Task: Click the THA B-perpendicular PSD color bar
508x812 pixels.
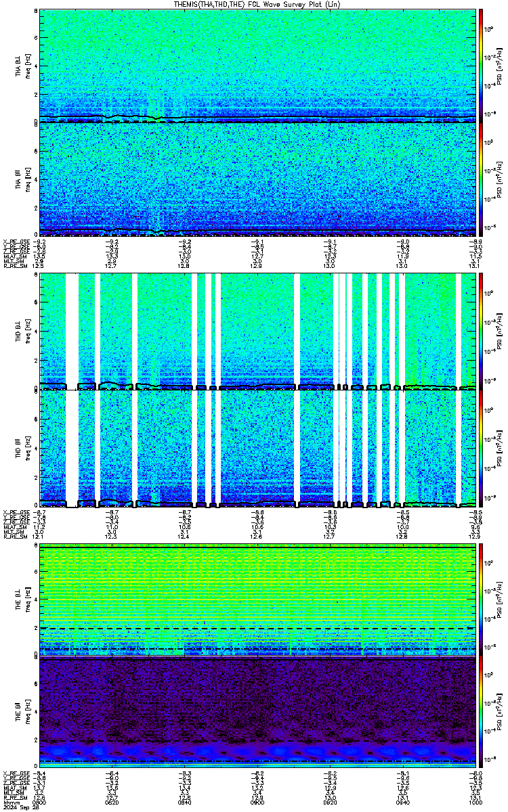Action: pyautogui.click(x=481, y=66)
